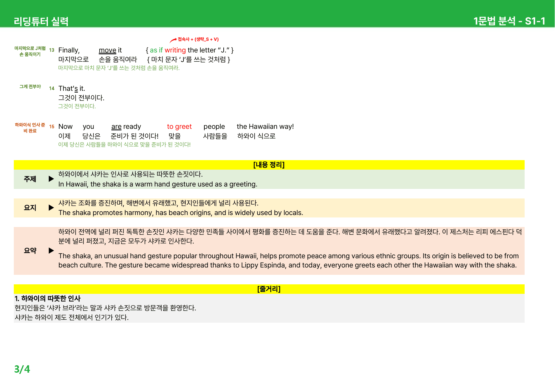Click the green translation of sentence 15
The image size is (555, 392).
[125, 144]
